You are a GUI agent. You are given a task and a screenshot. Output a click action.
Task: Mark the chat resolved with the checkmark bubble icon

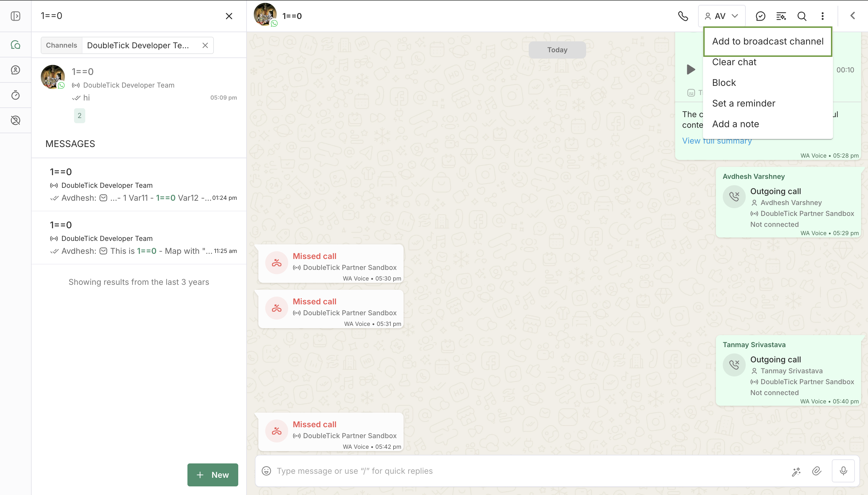pos(760,16)
